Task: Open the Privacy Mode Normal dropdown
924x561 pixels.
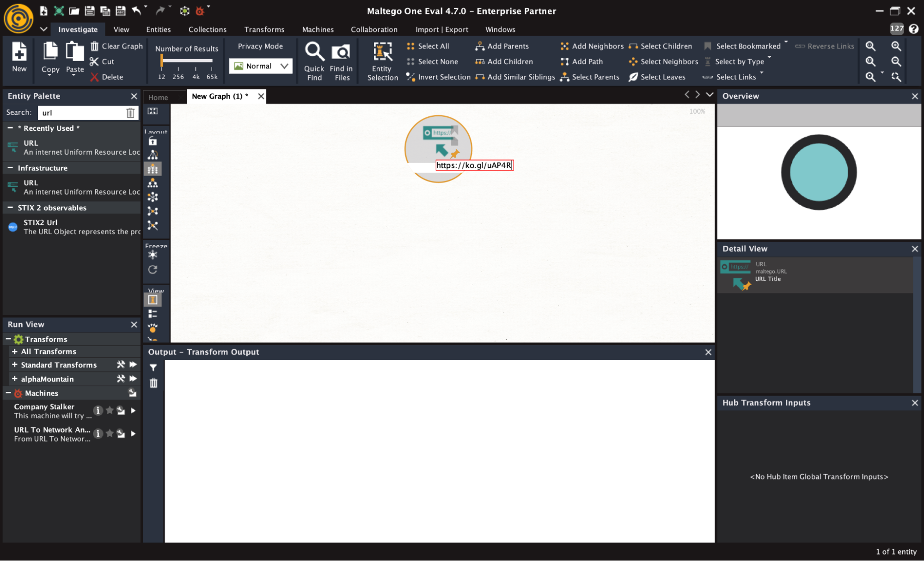Action: [261, 66]
